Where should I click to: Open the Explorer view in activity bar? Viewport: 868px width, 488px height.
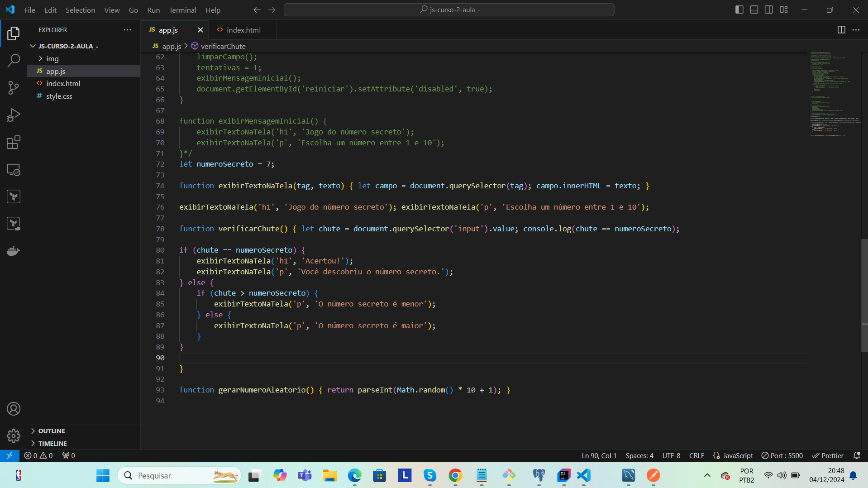coord(14,33)
